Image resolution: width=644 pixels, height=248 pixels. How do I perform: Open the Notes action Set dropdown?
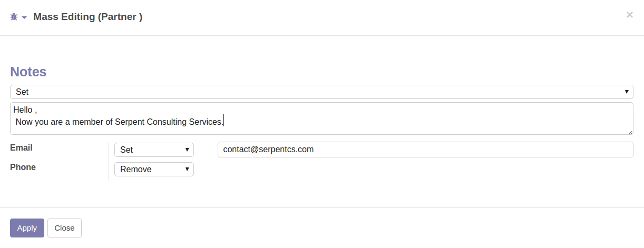pos(321,92)
